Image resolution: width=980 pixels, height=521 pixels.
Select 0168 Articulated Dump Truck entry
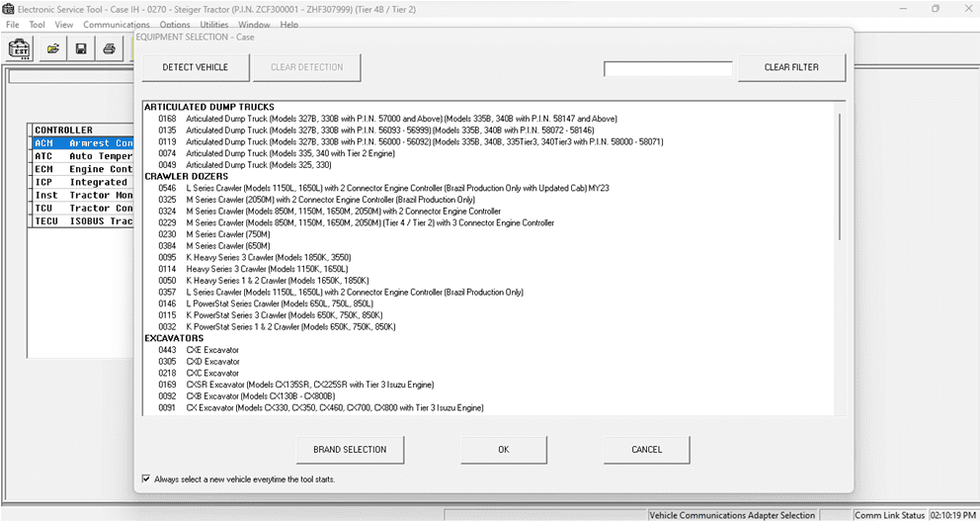387,119
